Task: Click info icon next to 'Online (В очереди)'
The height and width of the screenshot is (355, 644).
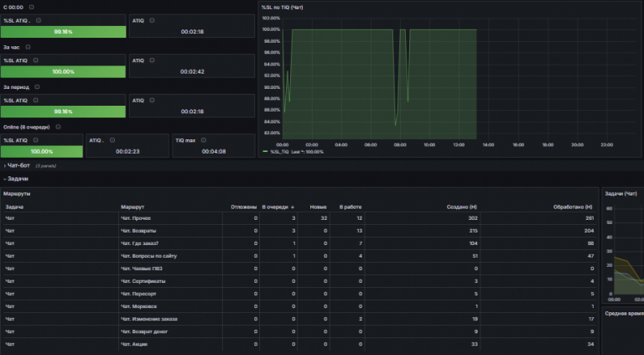Action: 58,127
